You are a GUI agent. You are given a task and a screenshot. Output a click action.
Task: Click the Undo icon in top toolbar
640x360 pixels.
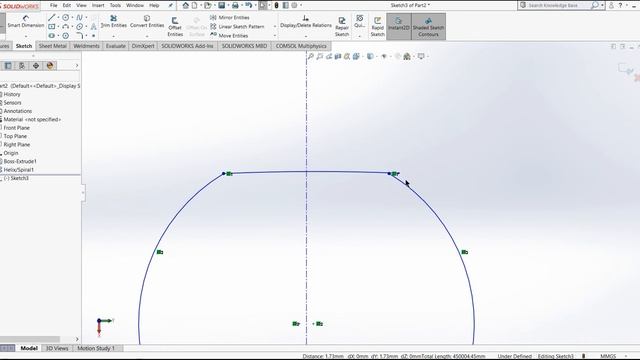coord(248,5)
